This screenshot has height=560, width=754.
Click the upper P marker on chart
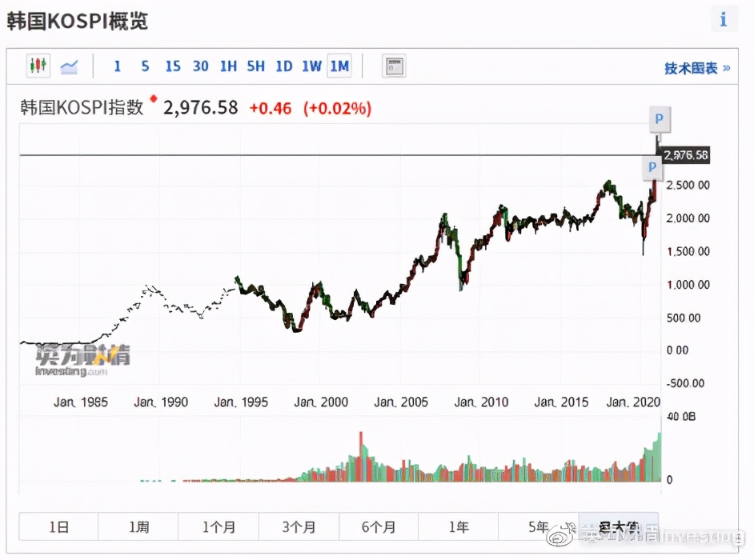pos(659,120)
